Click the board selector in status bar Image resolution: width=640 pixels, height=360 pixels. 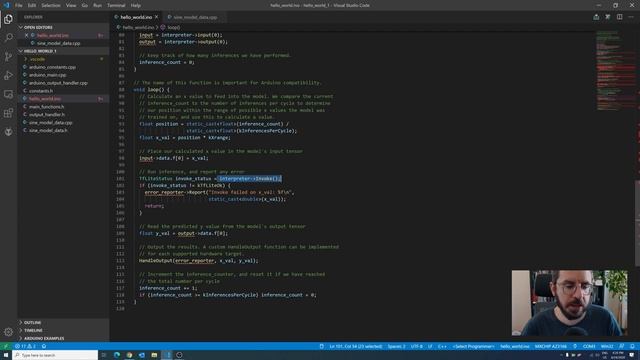[550, 346]
